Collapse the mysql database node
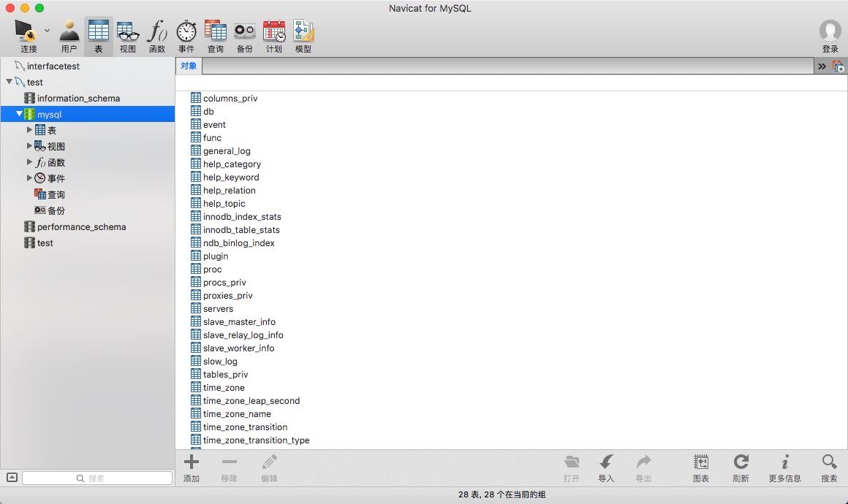The width and height of the screenshot is (848, 504). (x=20, y=114)
